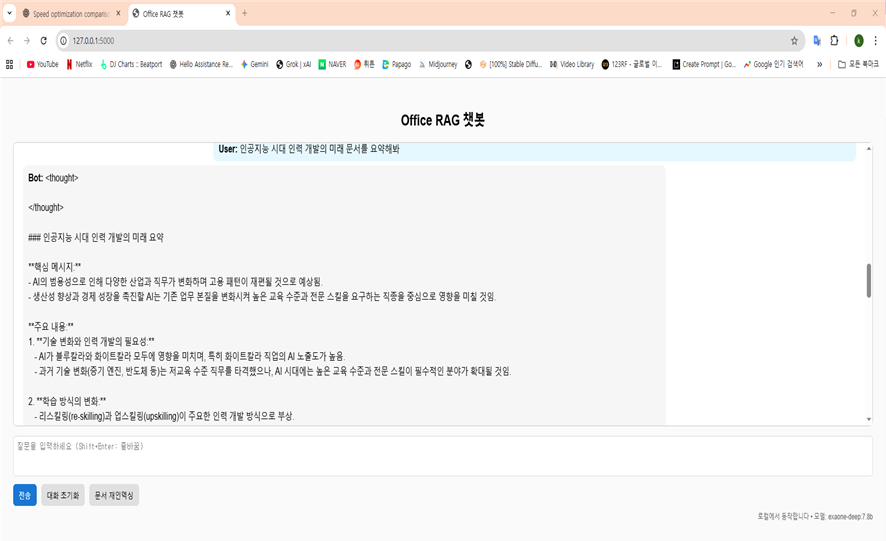Click the 문서 재인덱싱 reindex button
The height and width of the screenshot is (541, 886).
pyautogui.click(x=114, y=495)
